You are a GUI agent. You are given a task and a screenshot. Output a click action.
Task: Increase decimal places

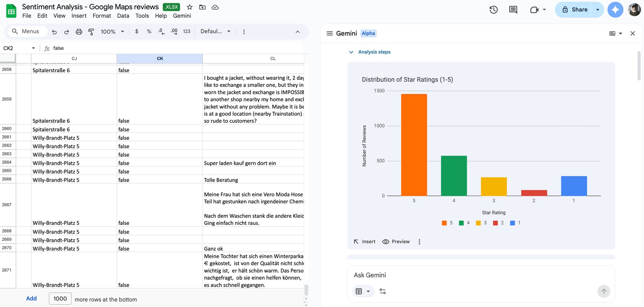[x=174, y=32]
